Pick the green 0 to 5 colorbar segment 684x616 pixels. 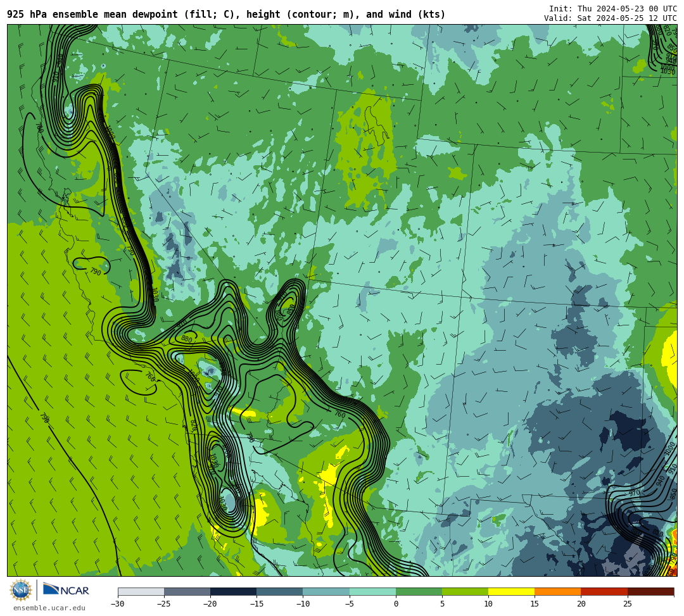(419, 591)
